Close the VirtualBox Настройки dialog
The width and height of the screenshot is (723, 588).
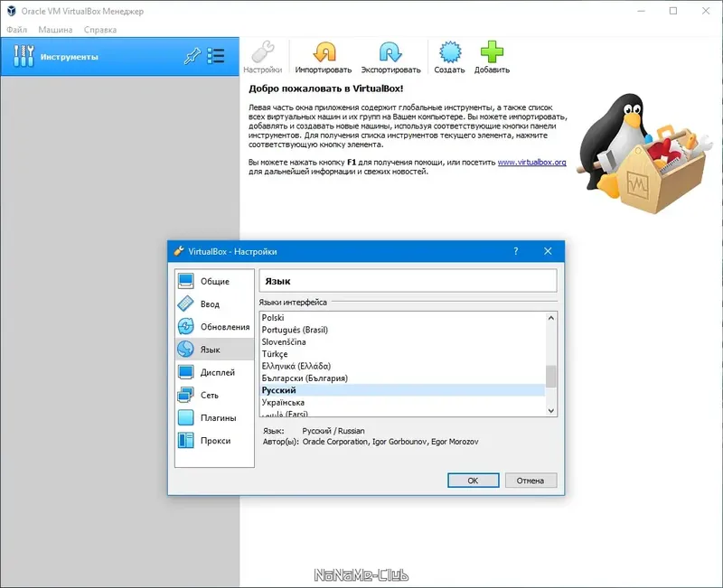[548, 251]
